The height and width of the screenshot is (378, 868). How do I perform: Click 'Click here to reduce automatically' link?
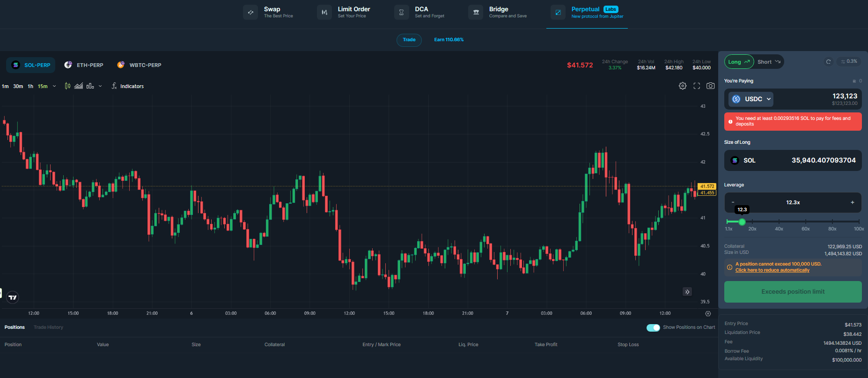pos(772,270)
